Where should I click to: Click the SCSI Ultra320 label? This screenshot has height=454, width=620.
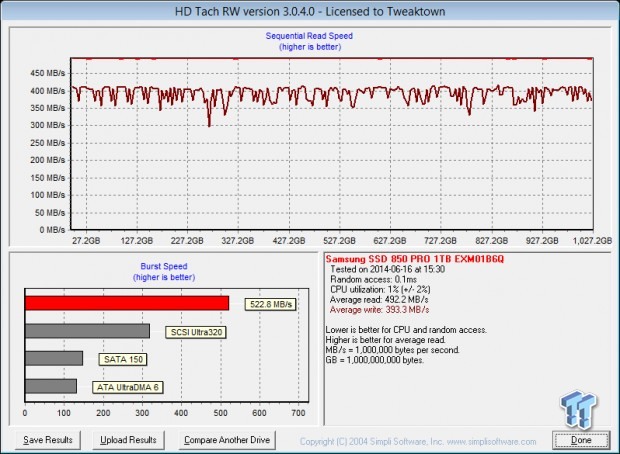coord(196,332)
